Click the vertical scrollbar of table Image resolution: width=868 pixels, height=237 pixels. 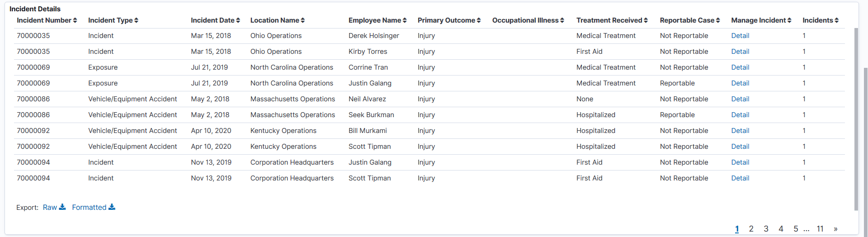pyautogui.click(x=856, y=118)
